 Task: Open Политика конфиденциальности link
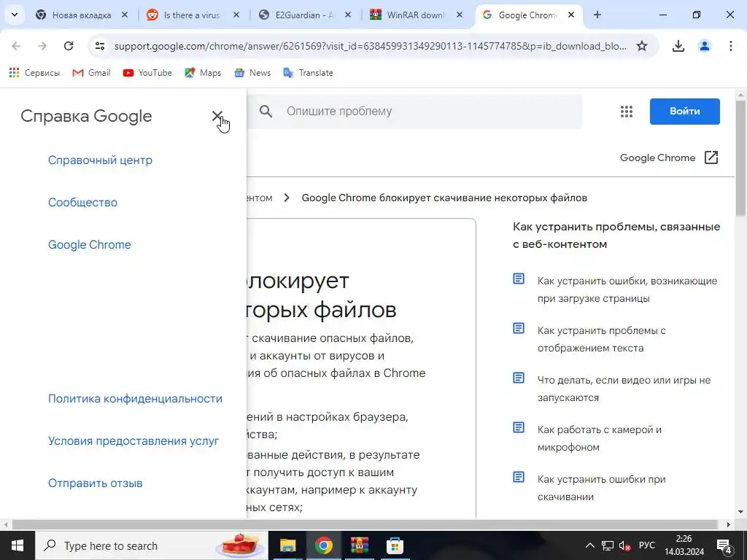coord(135,399)
